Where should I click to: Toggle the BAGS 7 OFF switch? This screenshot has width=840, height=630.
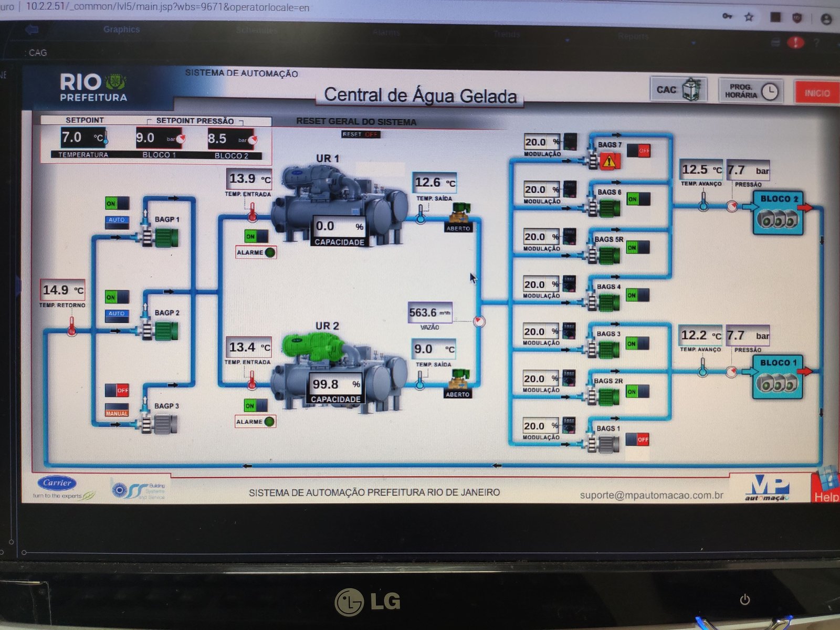point(638,150)
